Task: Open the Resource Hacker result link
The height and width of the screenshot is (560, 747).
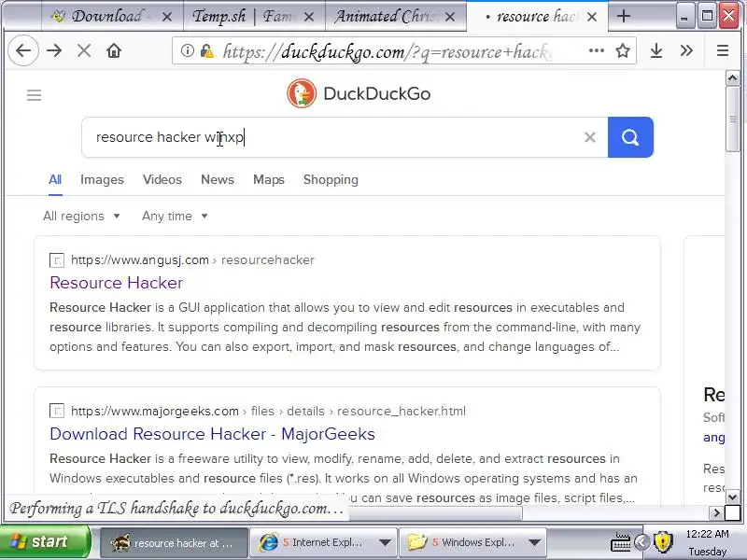Action: [x=116, y=283]
